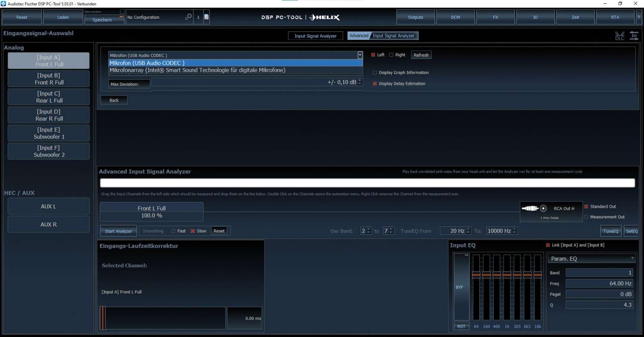Select Input A Front L Full
Screen dimensions: 644x337
point(49,61)
